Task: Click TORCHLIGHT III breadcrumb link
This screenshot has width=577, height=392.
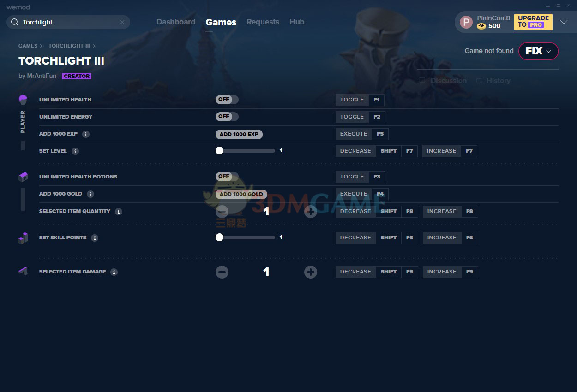Action: coord(69,46)
